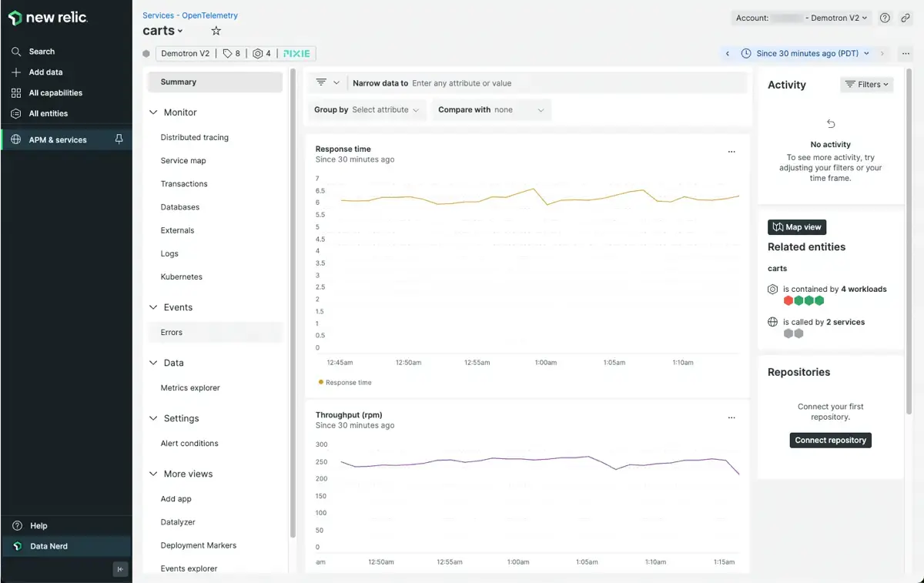Open Response time chart ellipsis menu

[x=731, y=152]
